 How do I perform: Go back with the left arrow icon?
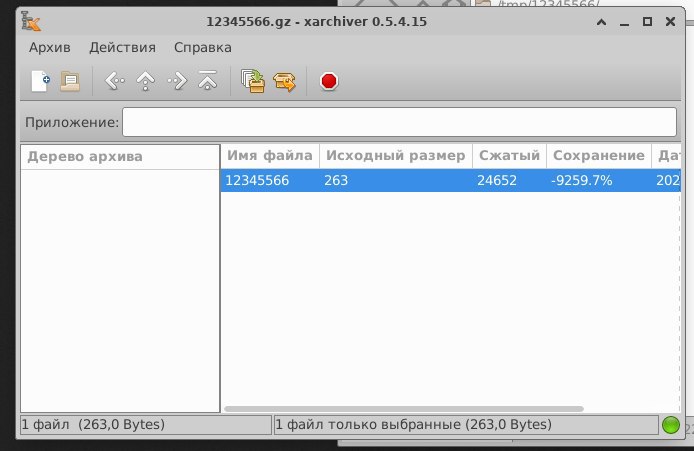coord(114,81)
